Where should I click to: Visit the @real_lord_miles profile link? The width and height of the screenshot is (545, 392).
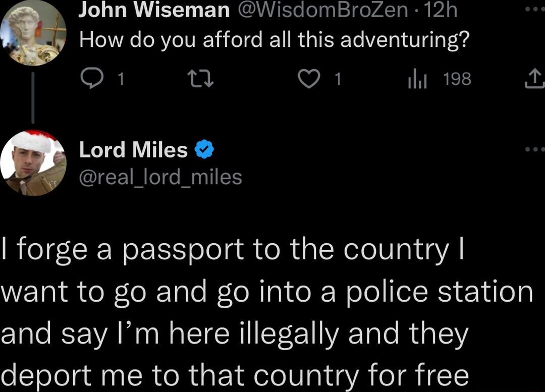[x=160, y=177]
